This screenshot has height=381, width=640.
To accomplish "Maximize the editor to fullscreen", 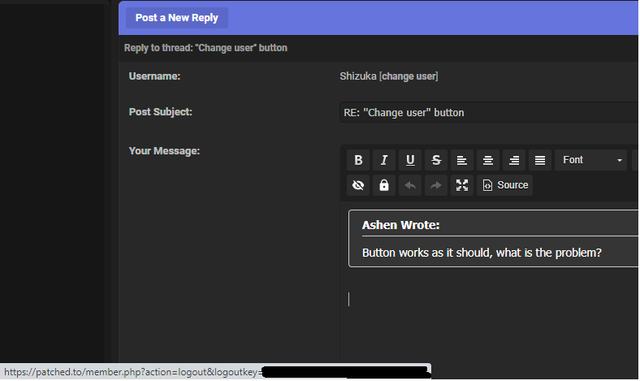I will (x=462, y=185).
